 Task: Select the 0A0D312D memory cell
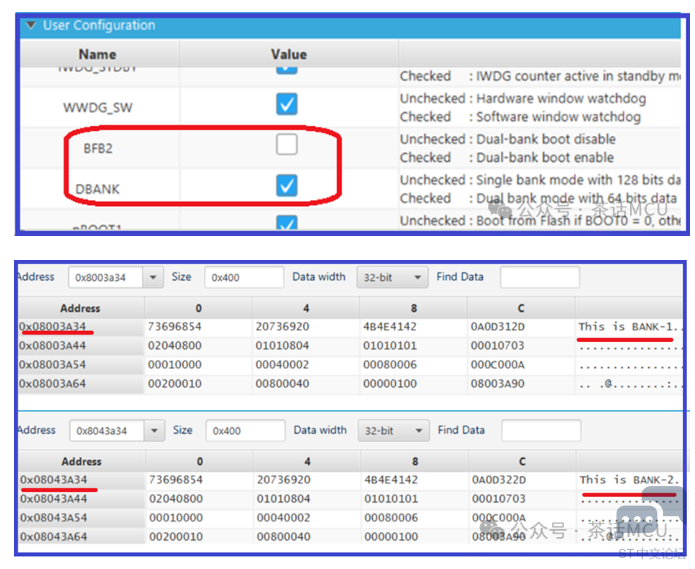click(x=498, y=327)
